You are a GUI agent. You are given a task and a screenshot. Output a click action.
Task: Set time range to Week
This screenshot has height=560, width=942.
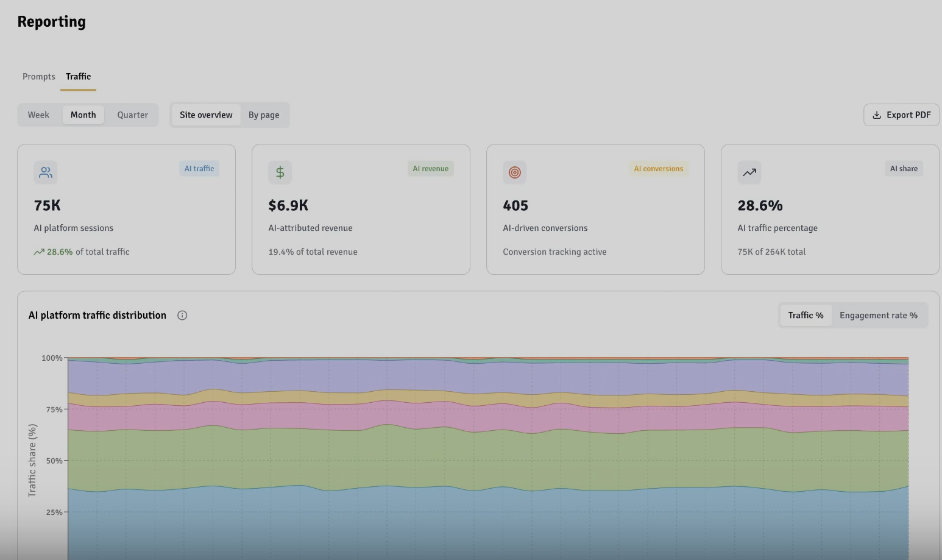pos(38,115)
